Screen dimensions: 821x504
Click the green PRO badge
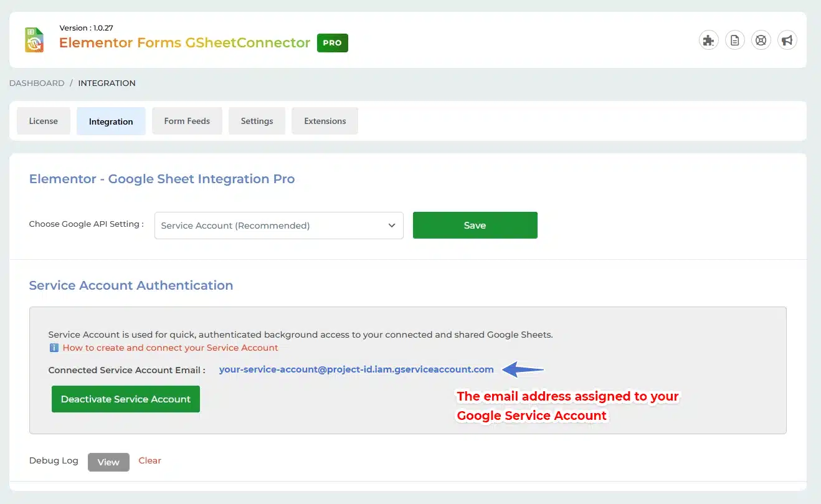332,43
